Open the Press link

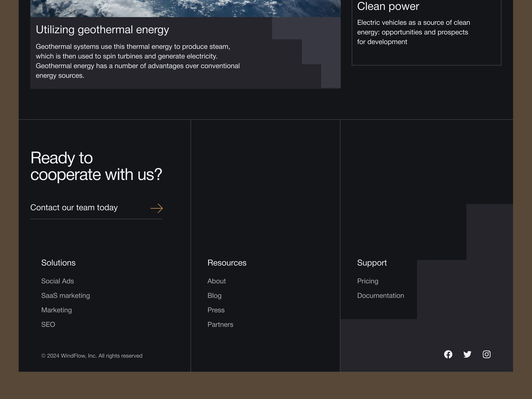tap(216, 310)
